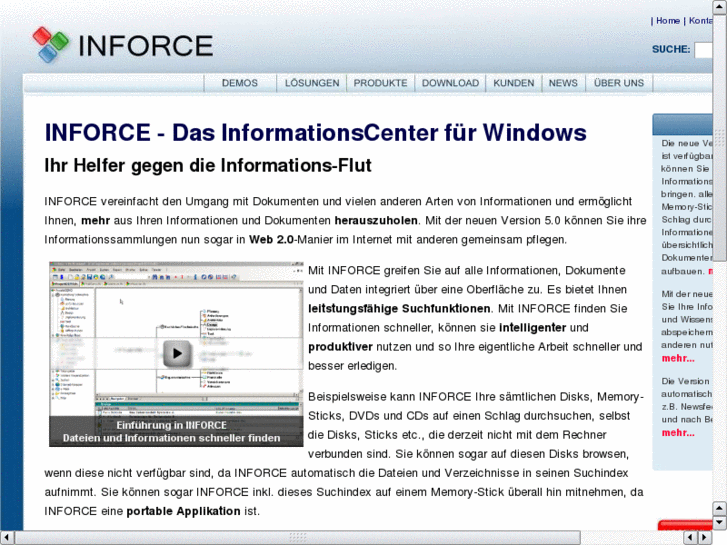
Task: Open the DOWNLOAD menu
Action: click(x=450, y=83)
